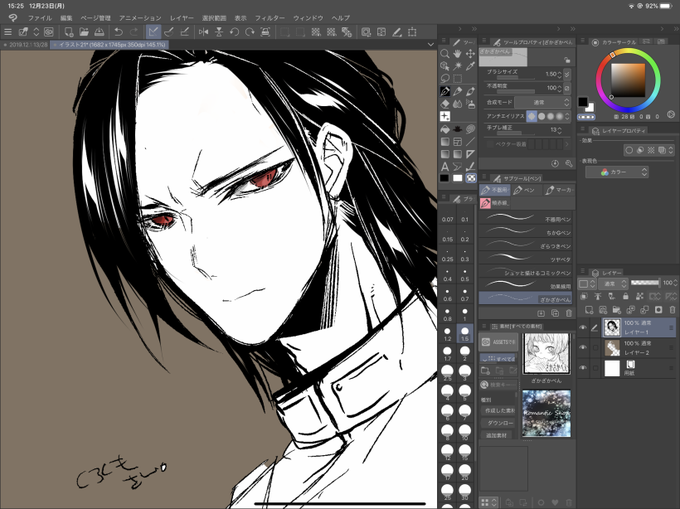The image size is (680, 509).
Task: Rotate canvas right icon
Action: click(250, 32)
